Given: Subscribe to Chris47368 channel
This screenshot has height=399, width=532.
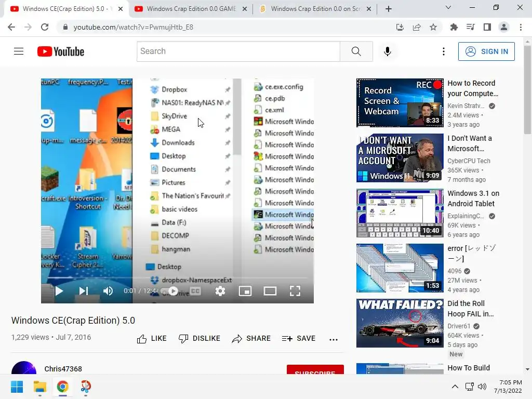Looking at the screenshot, I should [315, 370].
